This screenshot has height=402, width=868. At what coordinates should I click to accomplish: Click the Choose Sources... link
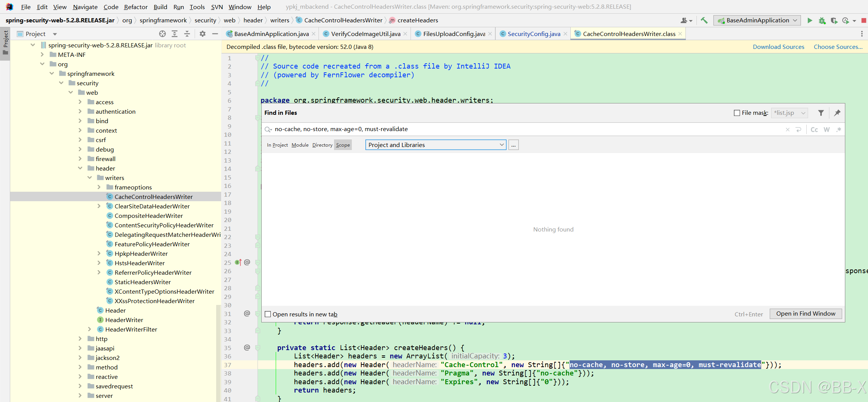pos(838,47)
